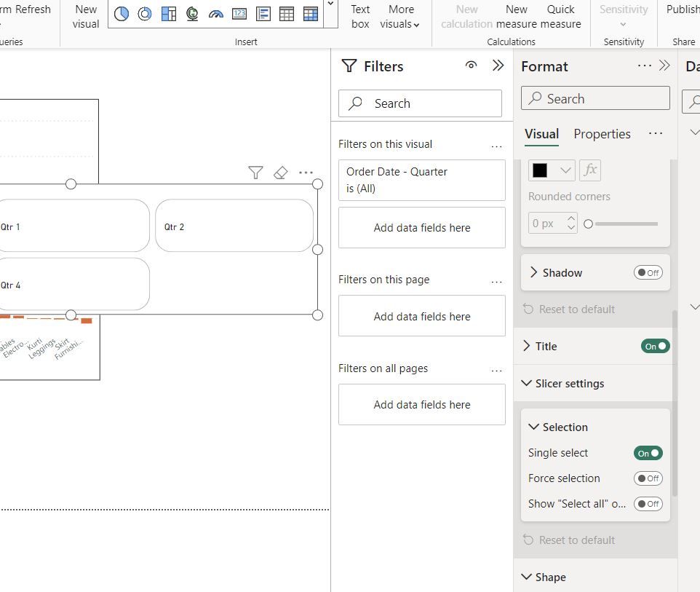Open more options beside Properties tab

tap(656, 133)
